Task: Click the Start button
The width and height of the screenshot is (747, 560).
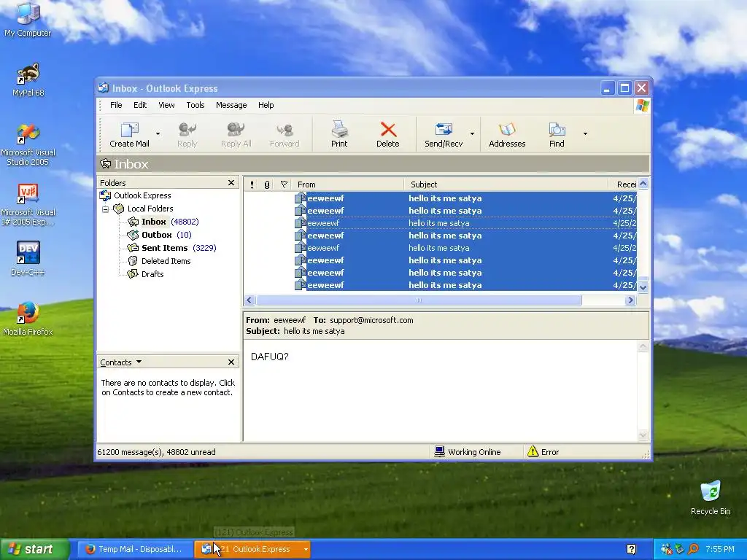Action: pos(35,549)
